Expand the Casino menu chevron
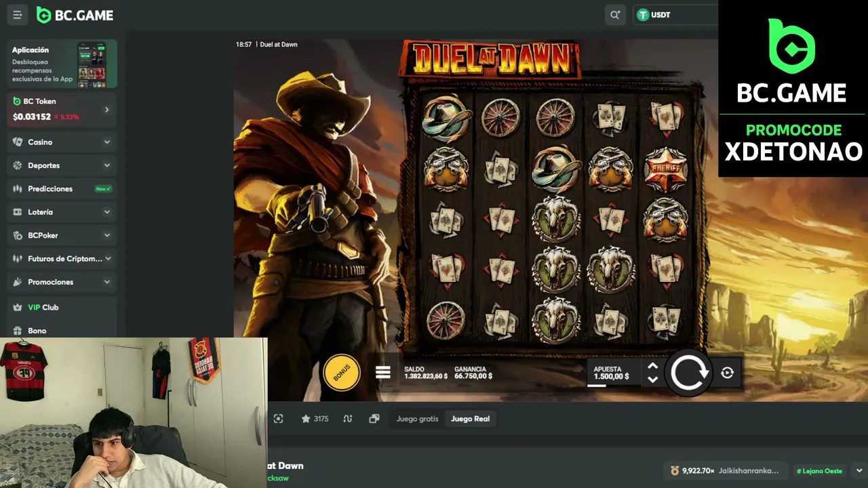This screenshot has width=868, height=488. click(107, 142)
